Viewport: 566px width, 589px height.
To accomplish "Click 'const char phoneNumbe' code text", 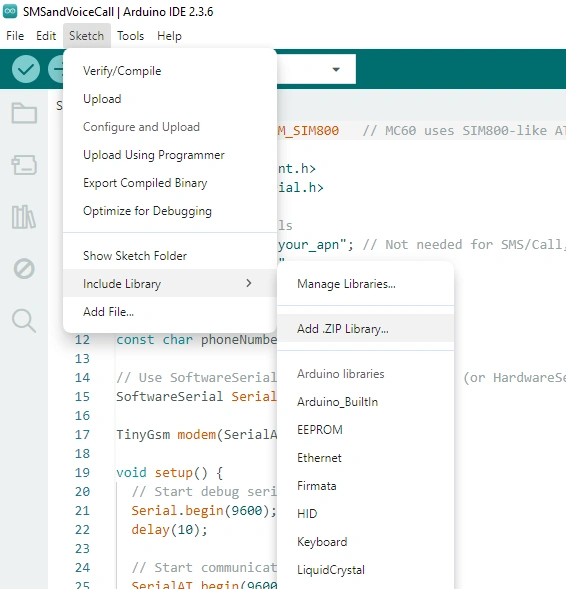I will click(x=196, y=340).
